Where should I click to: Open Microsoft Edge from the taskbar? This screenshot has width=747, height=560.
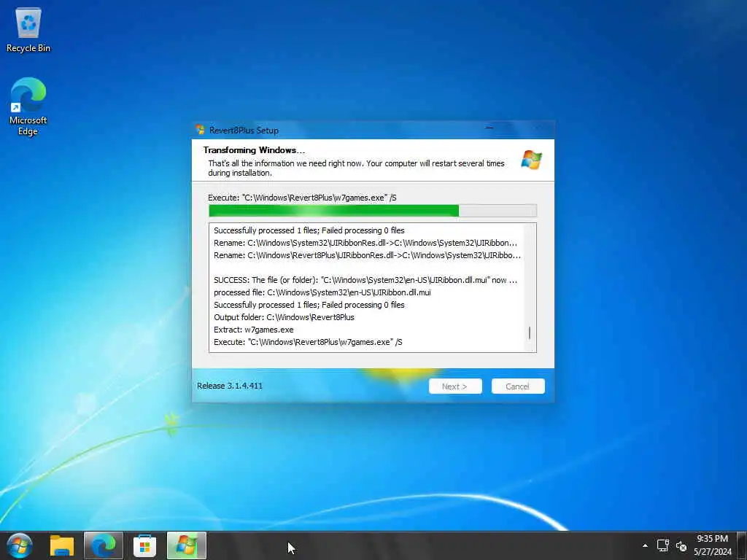coord(104,545)
